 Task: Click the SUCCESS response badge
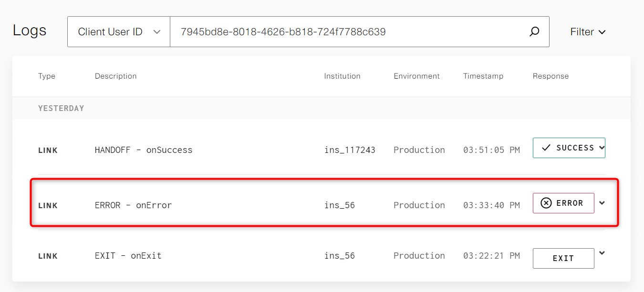tap(569, 148)
